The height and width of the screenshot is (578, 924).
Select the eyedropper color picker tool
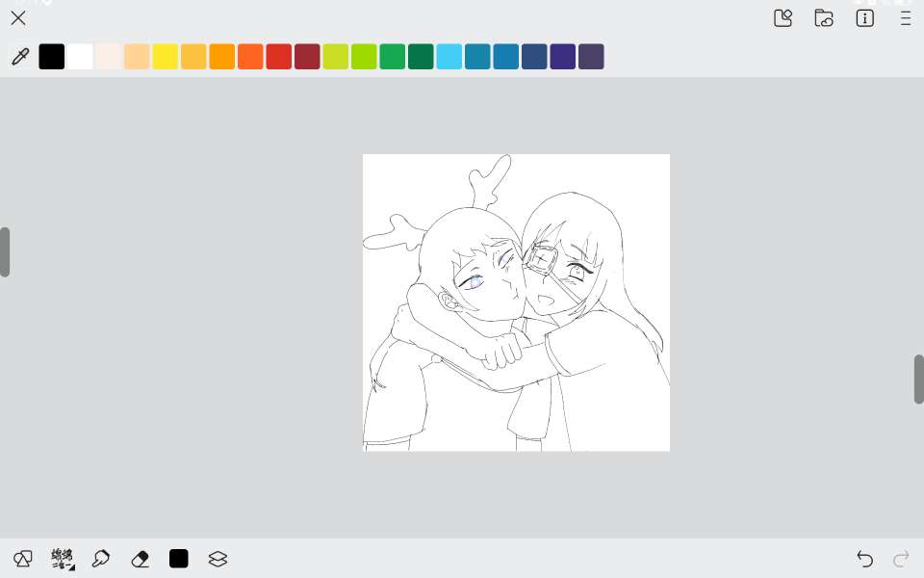pyautogui.click(x=19, y=57)
